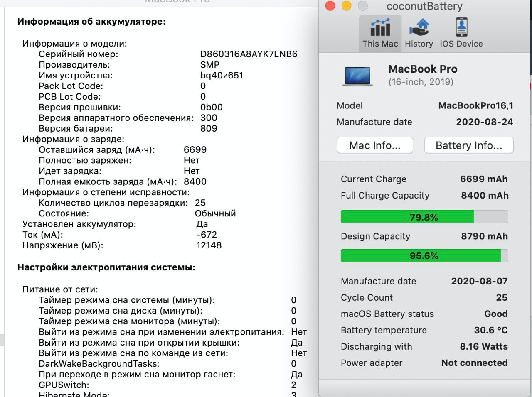Switch to the History tab
The width and height of the screenshot is (532, 397).
pos(419,33)
